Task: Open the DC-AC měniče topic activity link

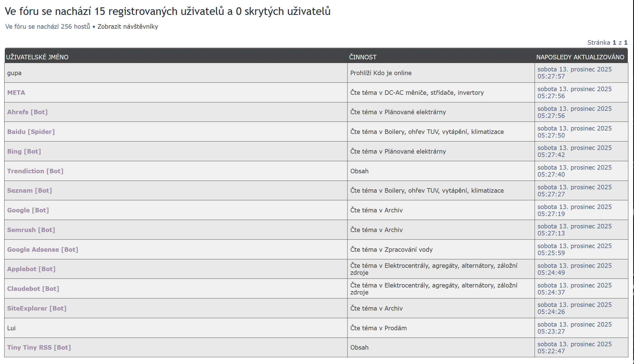Action: tap(417, 93)
